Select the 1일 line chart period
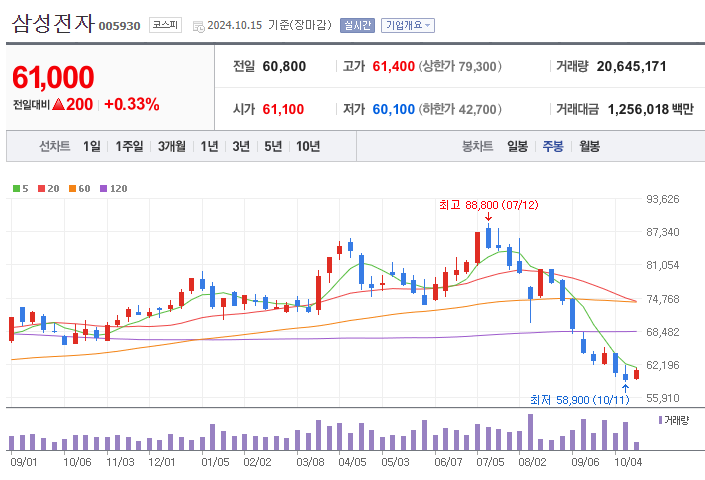 click(x=92, y=146)
